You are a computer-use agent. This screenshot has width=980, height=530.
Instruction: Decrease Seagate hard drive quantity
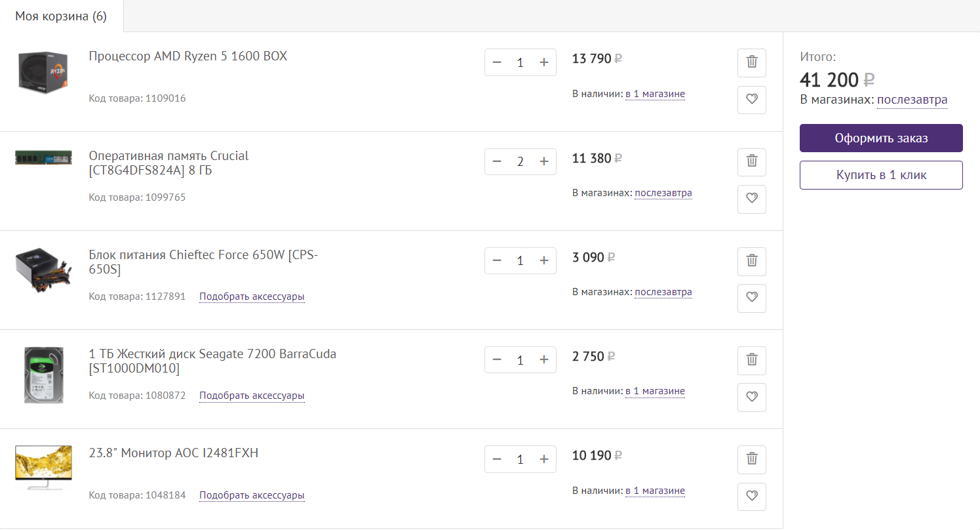[497, 359]
